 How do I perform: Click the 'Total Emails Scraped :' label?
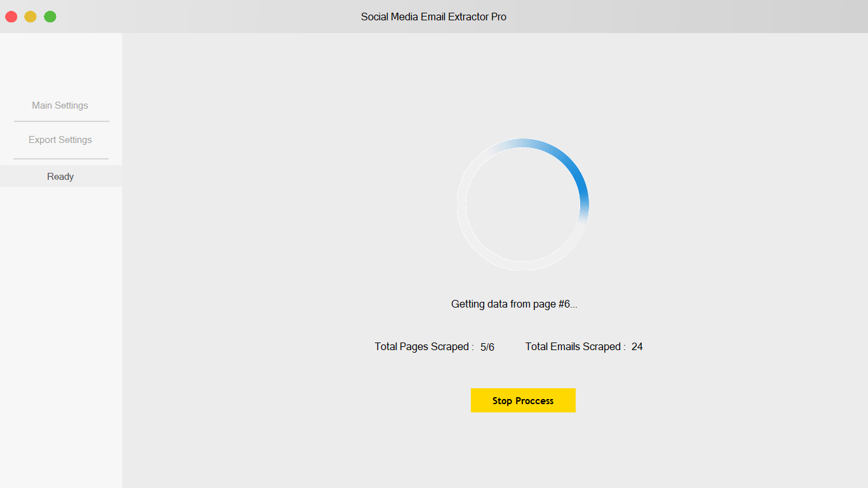[575, 346]
